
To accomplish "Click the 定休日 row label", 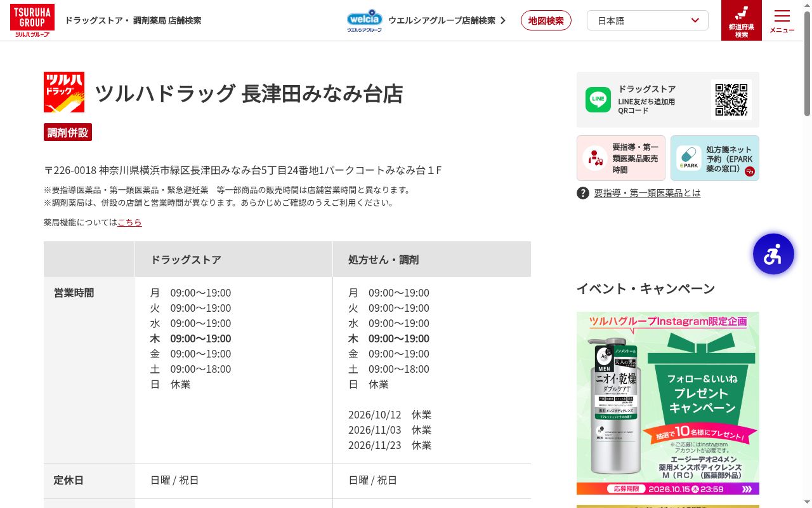I will click(69, 480).
